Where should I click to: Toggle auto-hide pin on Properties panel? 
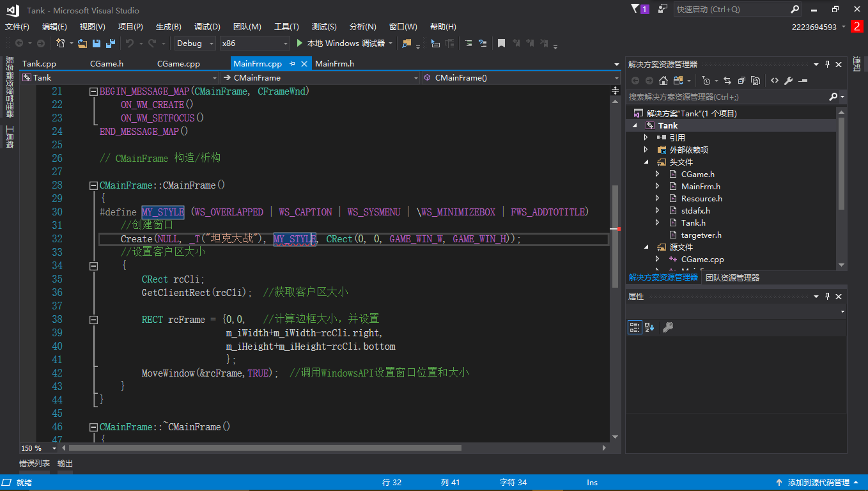click(x=827, y=297)
